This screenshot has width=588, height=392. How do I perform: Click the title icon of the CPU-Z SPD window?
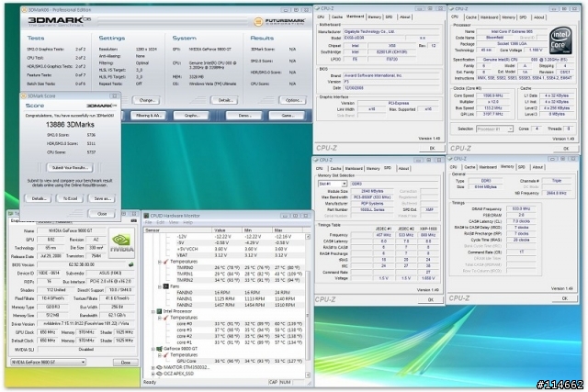pyautogui.click(x=316, y=160)
